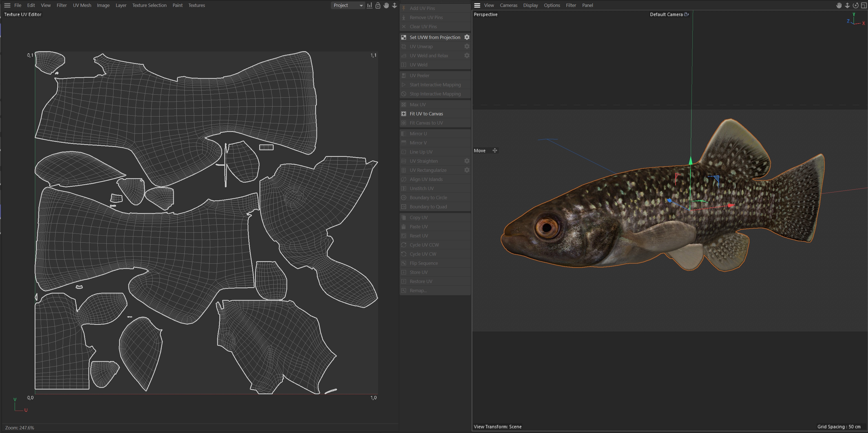
Task: Open the Project dropdown
Action: 348,5
